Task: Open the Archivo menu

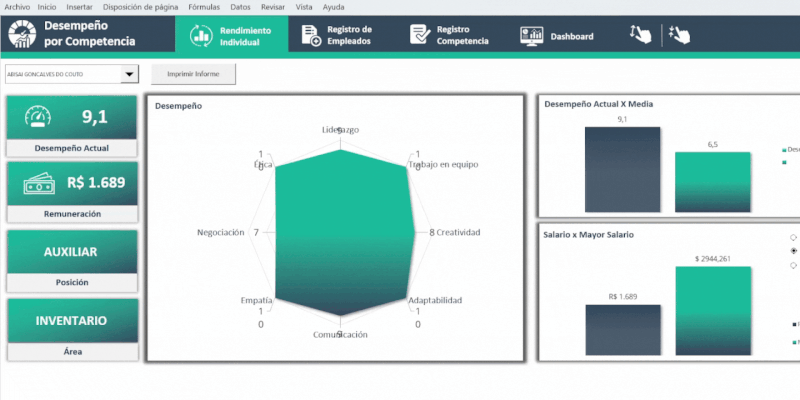Action: point(17,6)
